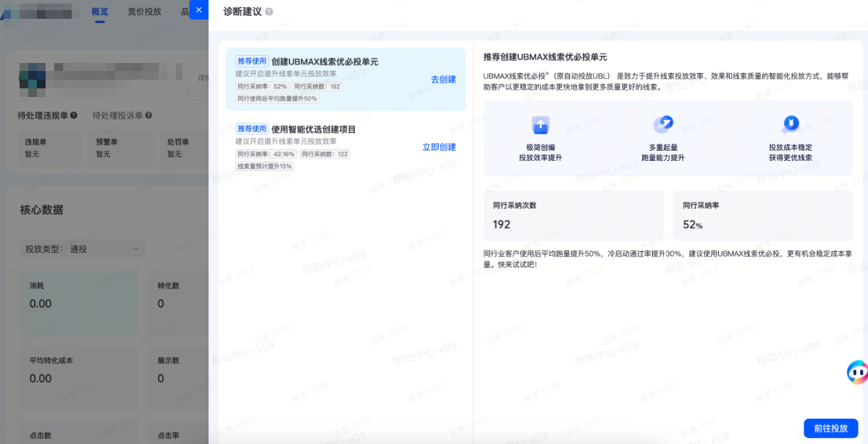Click 去创建 for the UBMAX suggestion

[443, 79]
